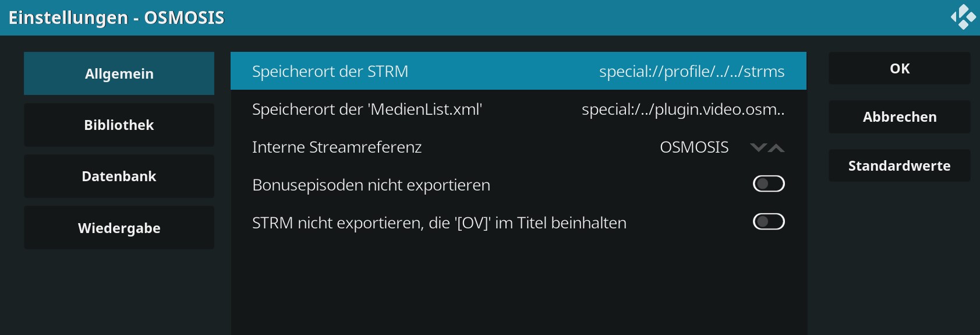Reset settings via Standardwerte button
This screenshot has height=335, width=980.
(899, 165)
